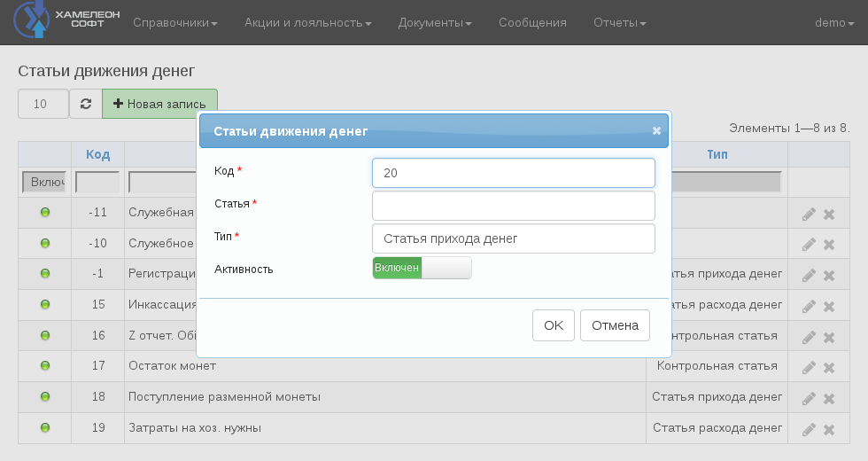The image size is (868, 461).
Task: Select the Поступление разменной монеты cell
Action: pos(384,397)
